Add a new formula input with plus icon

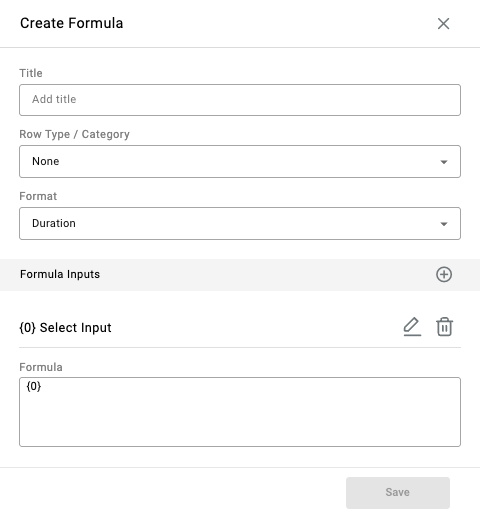[x=444, y=275]
